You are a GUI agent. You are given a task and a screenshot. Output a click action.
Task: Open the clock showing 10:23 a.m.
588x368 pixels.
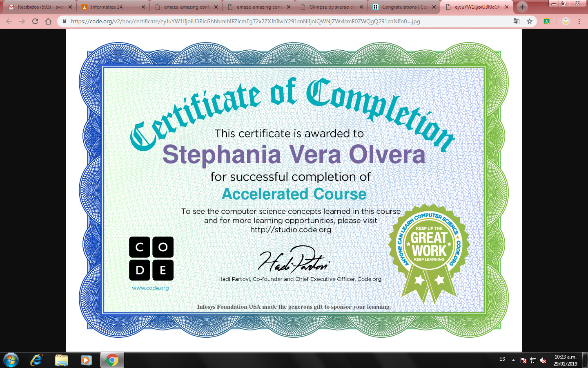[565, 360]
